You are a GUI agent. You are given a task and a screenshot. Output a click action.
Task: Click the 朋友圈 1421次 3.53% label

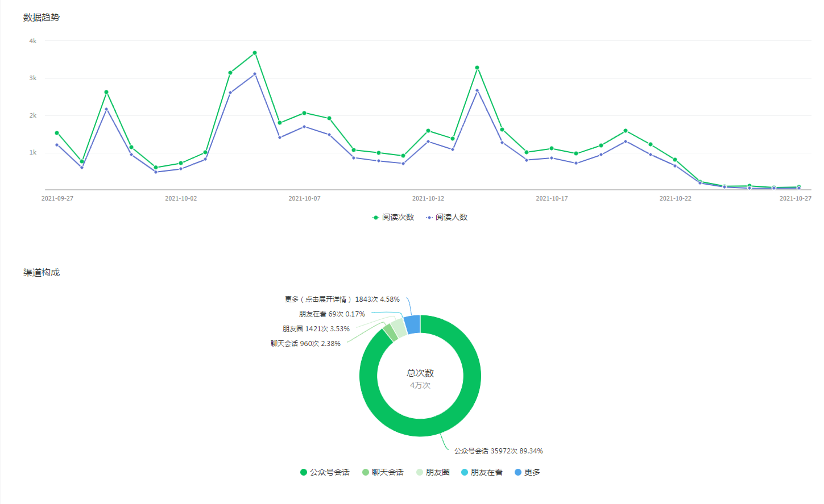(x=316, y=329)
